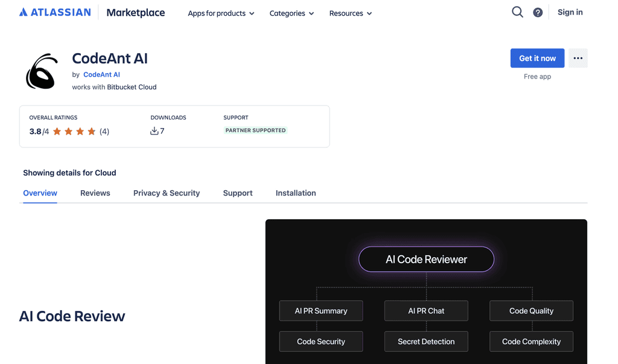The image size is (618, 364).
Task: Open the search magnifier icon
Action: tap(517, 11)
